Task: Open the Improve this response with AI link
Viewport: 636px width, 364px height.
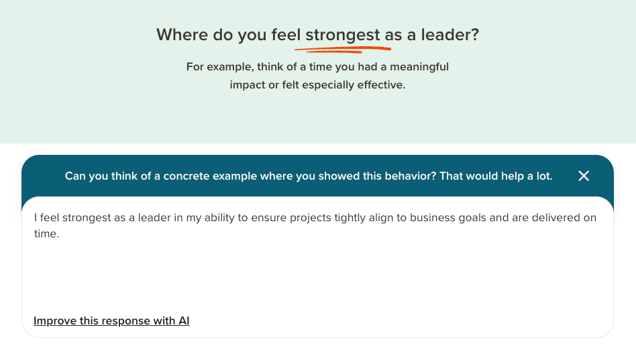Action: tap(111, 320)
